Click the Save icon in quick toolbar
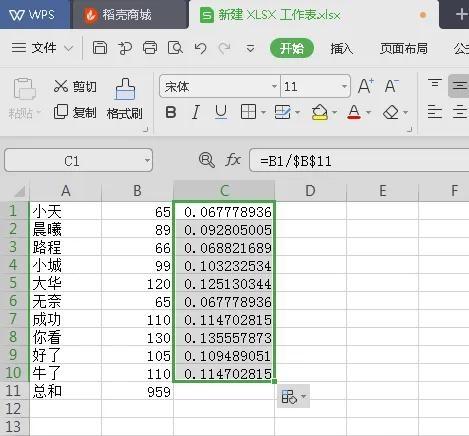This screenshot has height=436, width=469. [100, 48]
